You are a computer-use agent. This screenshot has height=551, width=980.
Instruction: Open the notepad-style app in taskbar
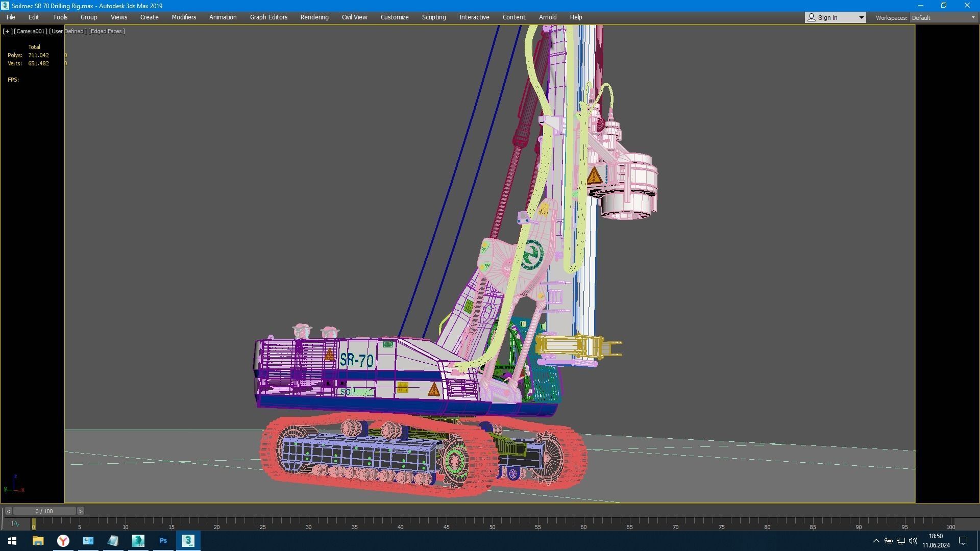click(x=113, y=541)
